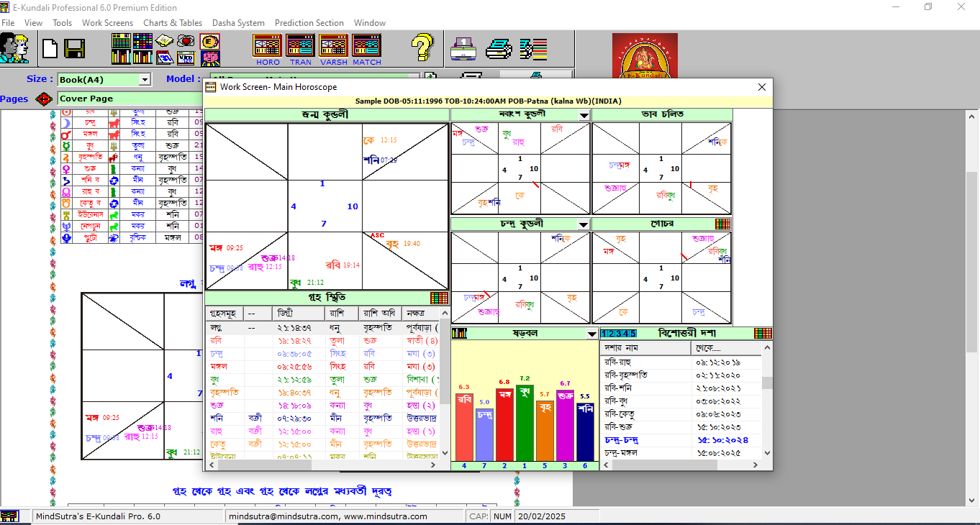
Task: Open the Prediction Section menu
Action: [x=309, y=23]
